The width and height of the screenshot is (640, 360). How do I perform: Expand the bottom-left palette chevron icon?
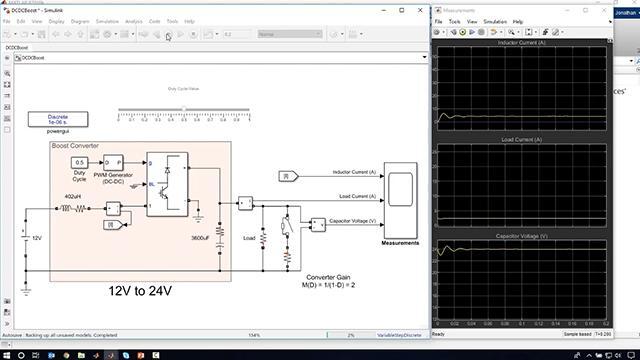[x=7, y=324]
